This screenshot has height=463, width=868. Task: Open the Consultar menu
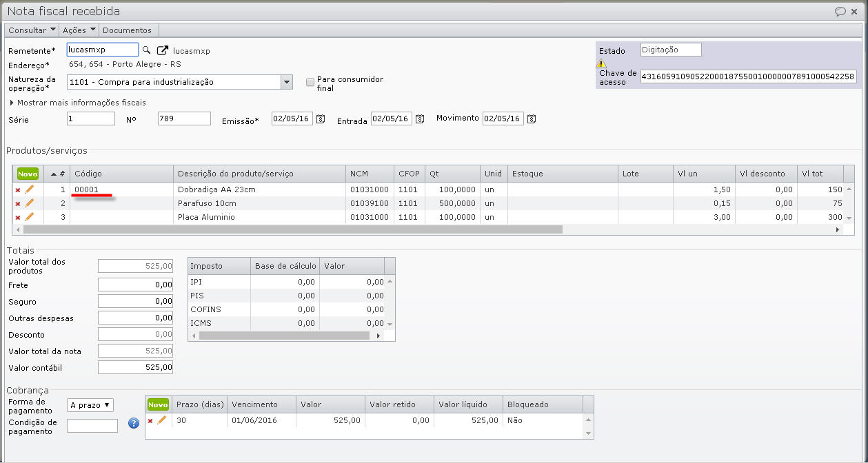(32, 30)
